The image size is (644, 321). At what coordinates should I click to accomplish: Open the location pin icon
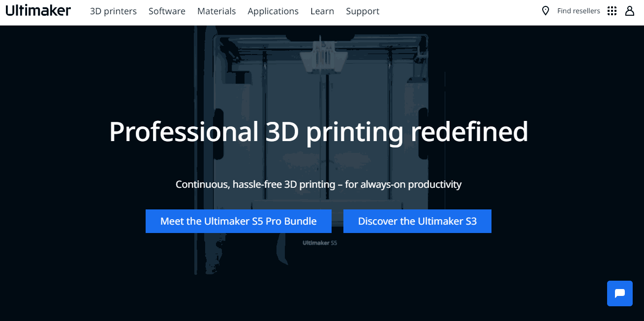point(545,11)
